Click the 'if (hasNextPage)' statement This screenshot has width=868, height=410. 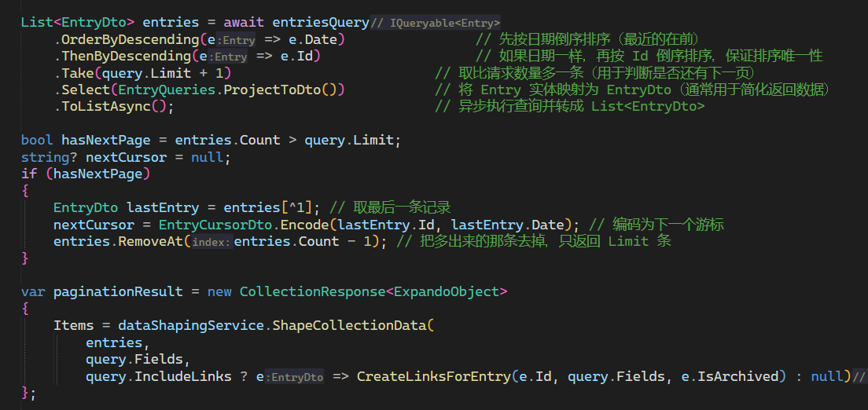[86, 174]
